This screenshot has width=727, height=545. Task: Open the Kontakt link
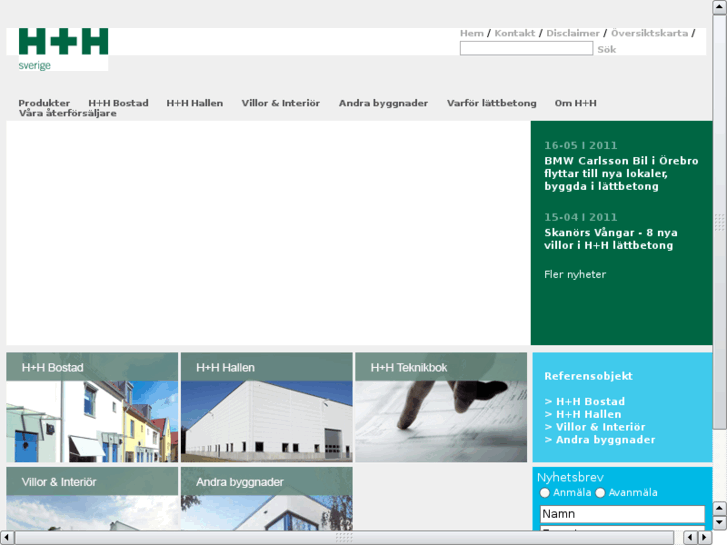tap(515, 33)
